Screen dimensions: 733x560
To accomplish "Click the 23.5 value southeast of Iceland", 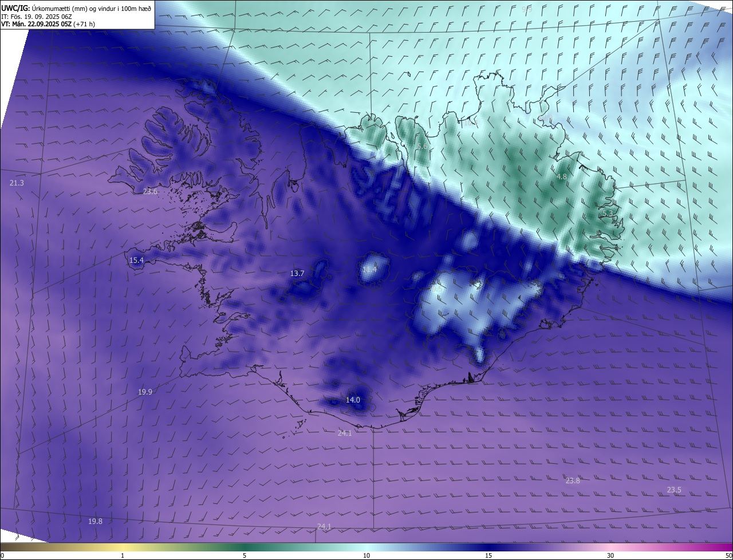I will coord(674,490).
